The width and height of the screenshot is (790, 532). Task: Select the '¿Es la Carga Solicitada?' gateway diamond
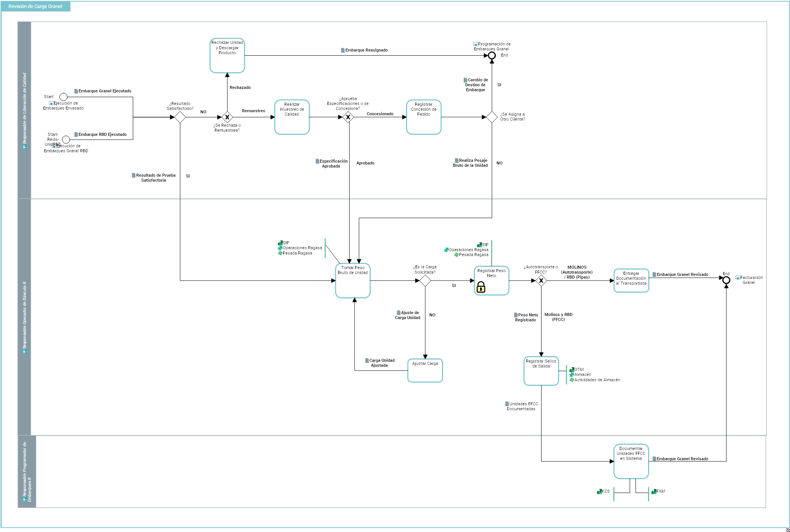click(x=425, y=281)
